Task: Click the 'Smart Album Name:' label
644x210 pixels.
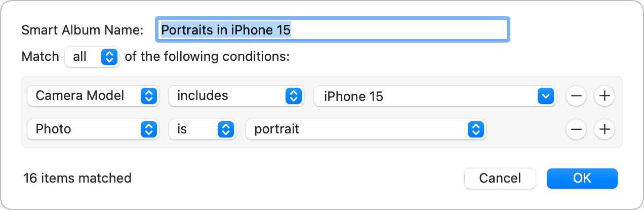Action: 83,30
